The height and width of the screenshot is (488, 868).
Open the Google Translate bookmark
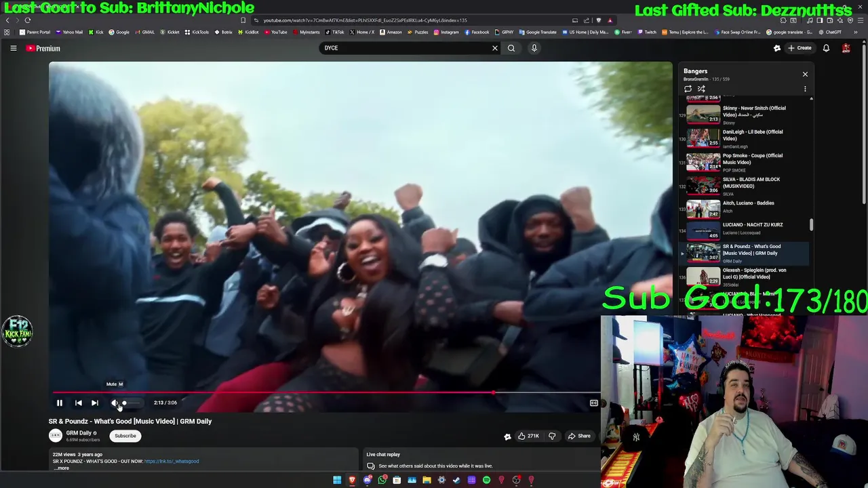(x=538, y=32)
